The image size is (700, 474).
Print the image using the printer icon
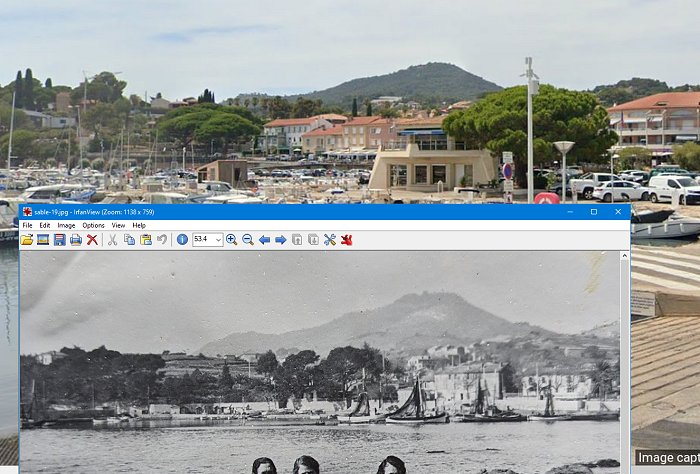[x=76, y=240]
